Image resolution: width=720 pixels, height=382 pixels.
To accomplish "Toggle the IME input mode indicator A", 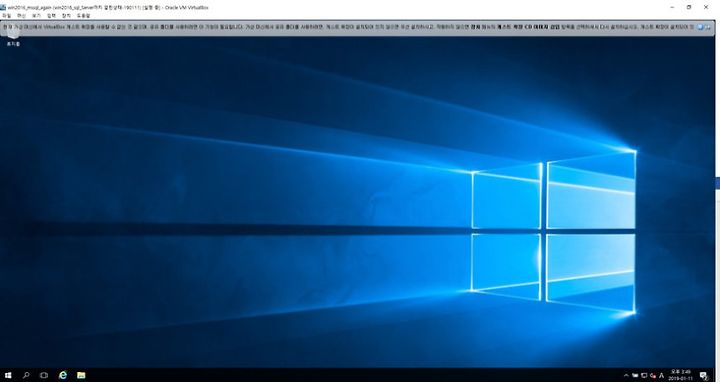I will [661, 376].
